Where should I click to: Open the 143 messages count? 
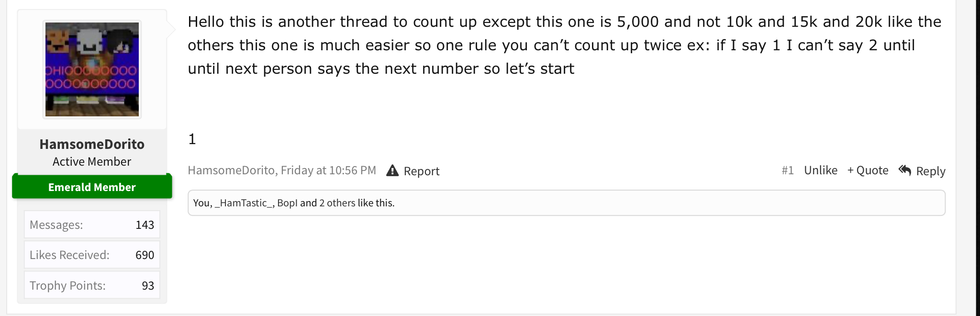pyautogui.click(x=145, y=225)
